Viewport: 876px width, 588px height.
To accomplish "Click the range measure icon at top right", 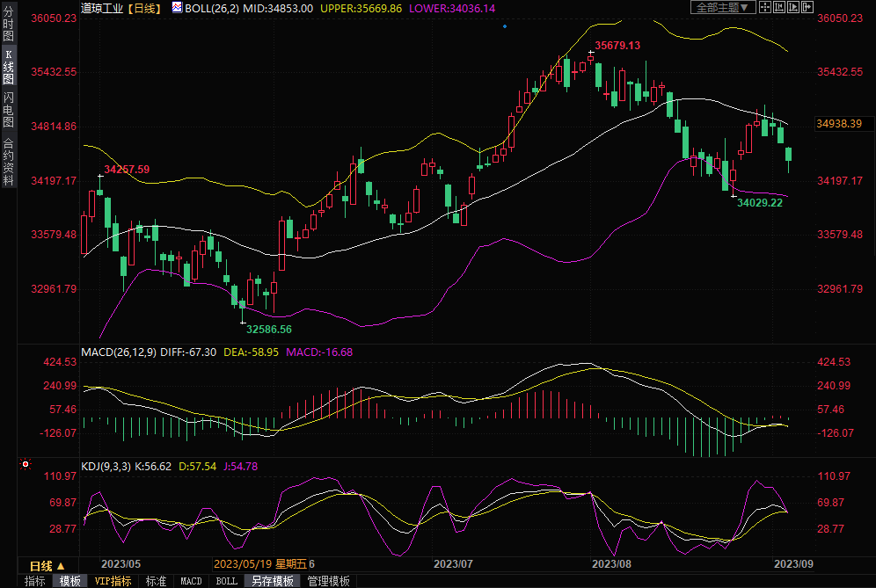I will (778, 7).
